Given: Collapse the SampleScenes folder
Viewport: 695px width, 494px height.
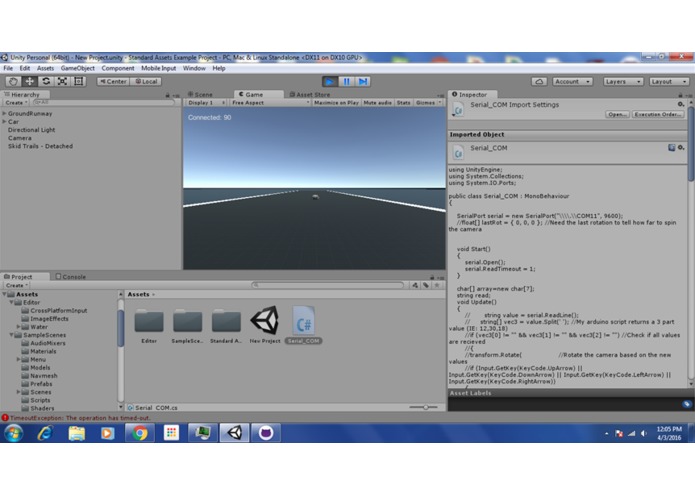Looking at the screenshot, I should coord(12,335).
